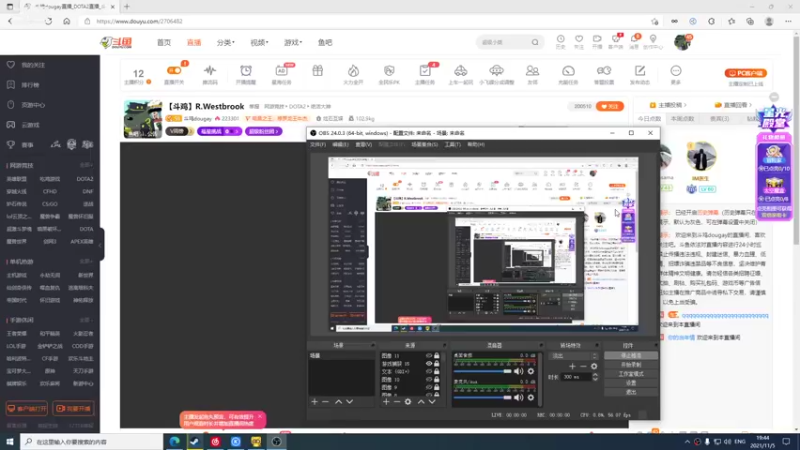The width and height of the screenshot is (800, 450).
Task: Open the 设置 settings button in OBS controls
Action: (x=631, y=383)
